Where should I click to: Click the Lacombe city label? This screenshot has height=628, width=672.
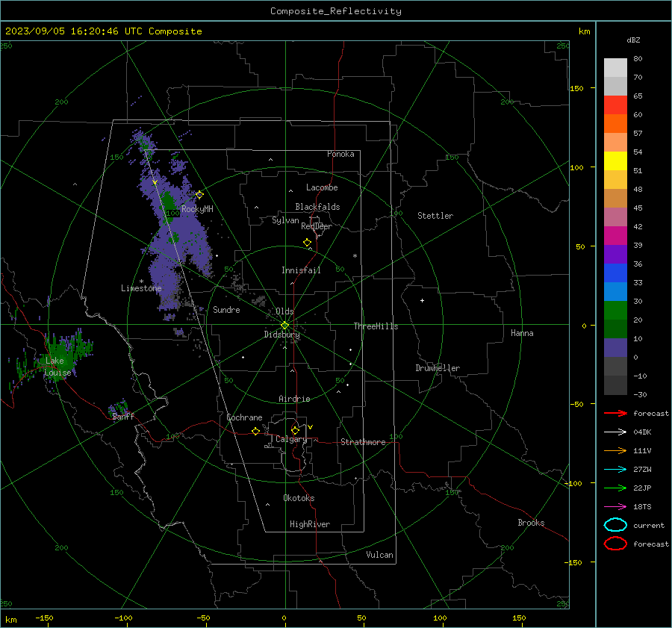point(322,187)
